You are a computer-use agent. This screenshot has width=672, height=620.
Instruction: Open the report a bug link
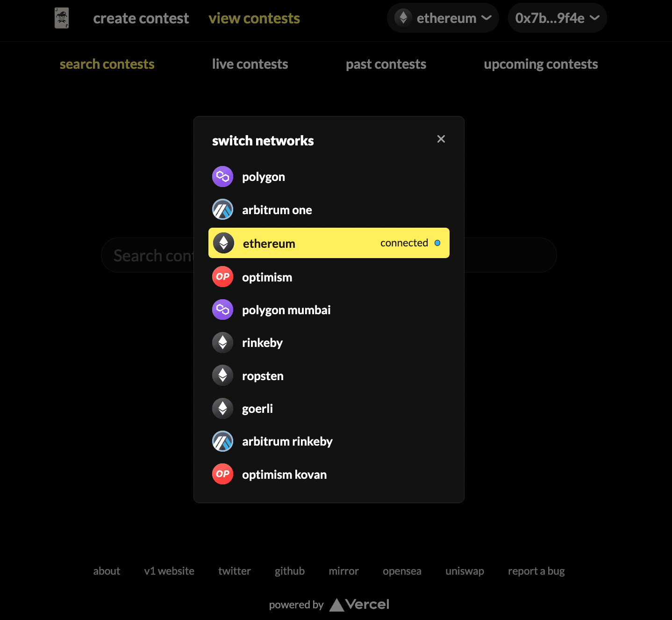point(536,571)
